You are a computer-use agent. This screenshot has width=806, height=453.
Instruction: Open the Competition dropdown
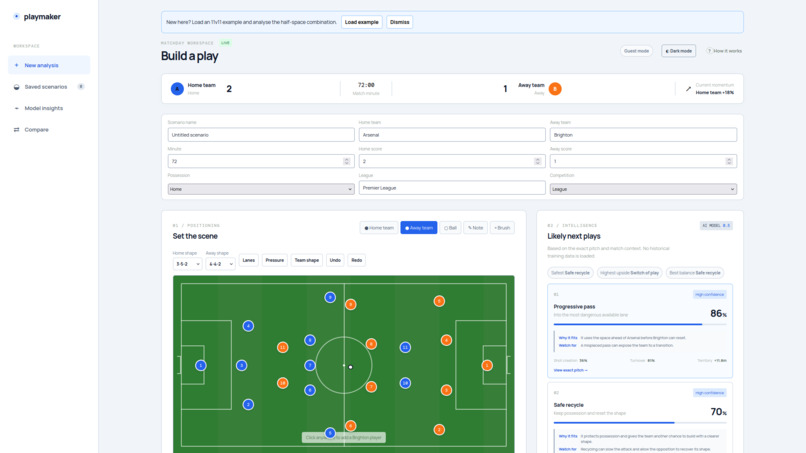tap(643, 189)
